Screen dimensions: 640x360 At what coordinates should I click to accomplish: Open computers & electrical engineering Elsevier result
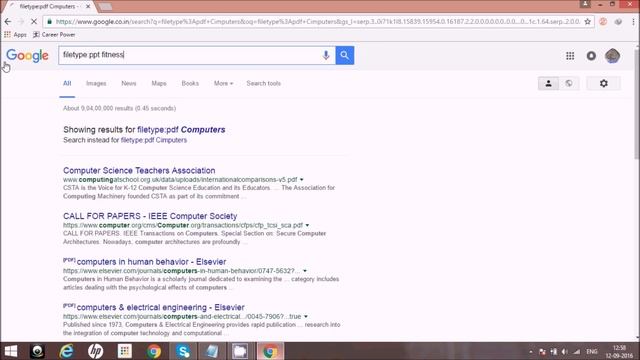tap(160, 307)
